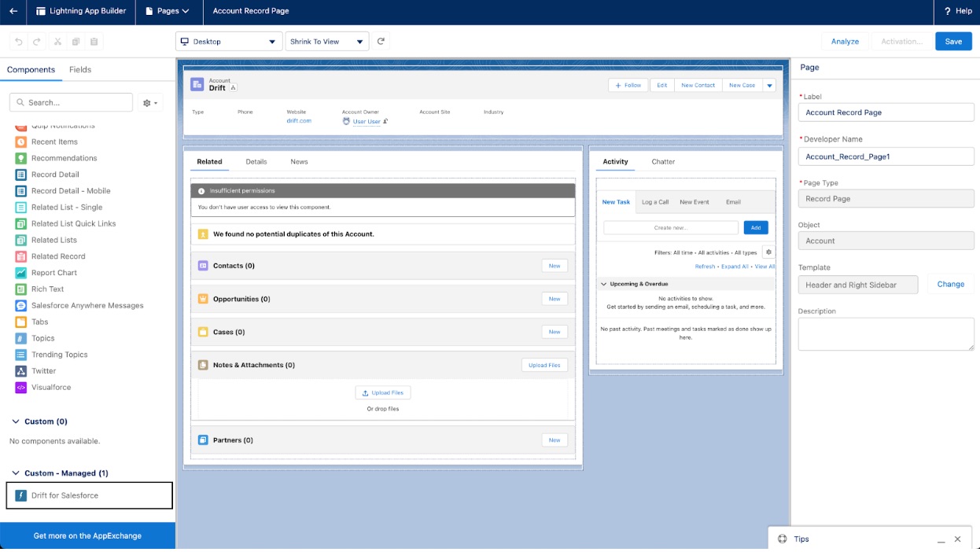Viewport: 980px width, 552px height.
Task: Minimize the Tips panel
Action: (941, 540)
